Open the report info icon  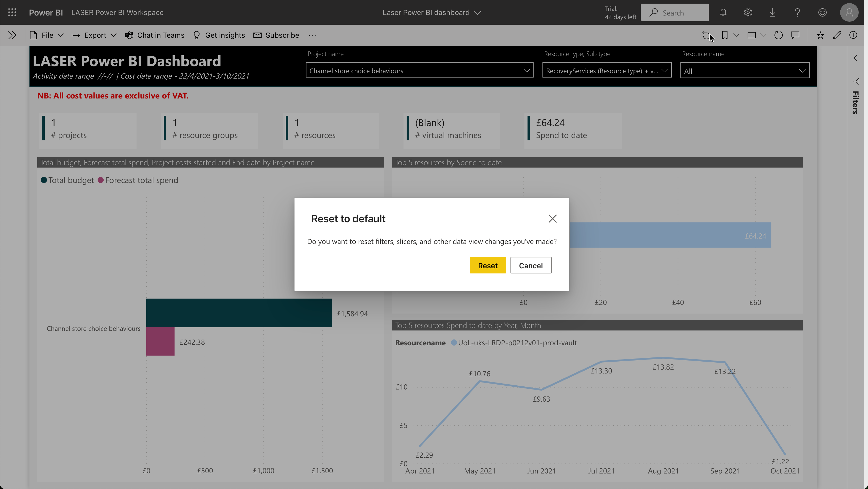pos(853,35)
